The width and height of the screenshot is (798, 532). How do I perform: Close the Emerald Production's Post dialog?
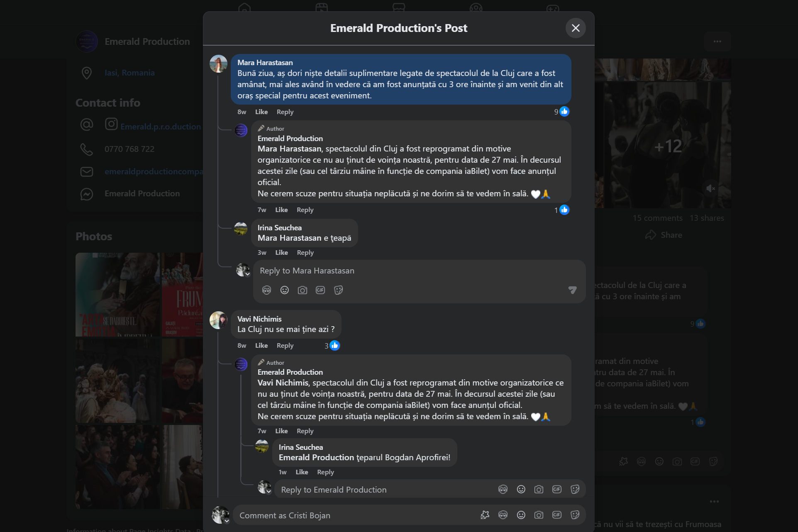pyautogui.click(x=575, y=28)
